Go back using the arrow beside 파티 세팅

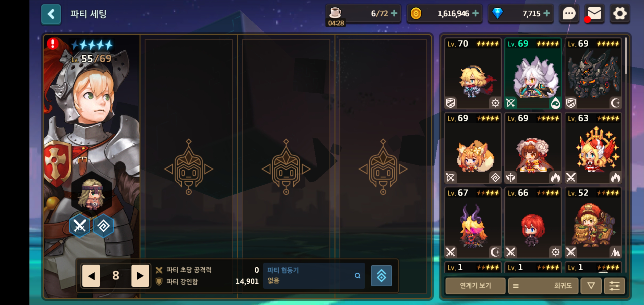tap(51, 14)
